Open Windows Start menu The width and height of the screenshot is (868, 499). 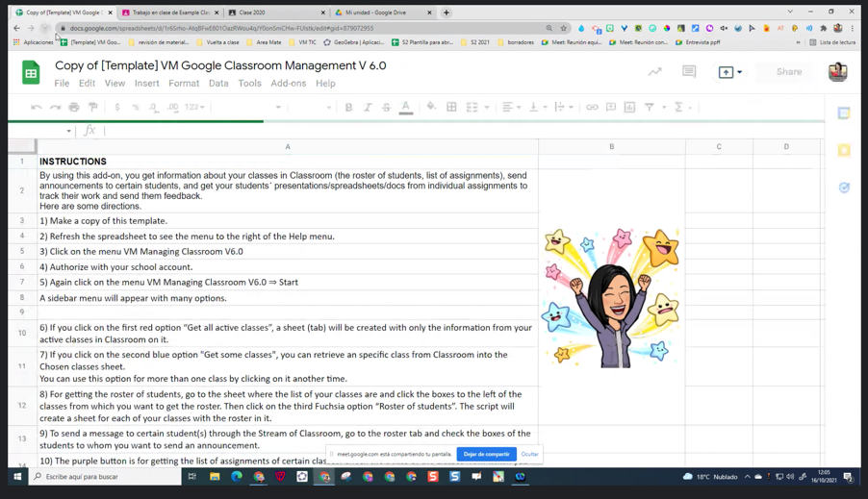(17, 476)
